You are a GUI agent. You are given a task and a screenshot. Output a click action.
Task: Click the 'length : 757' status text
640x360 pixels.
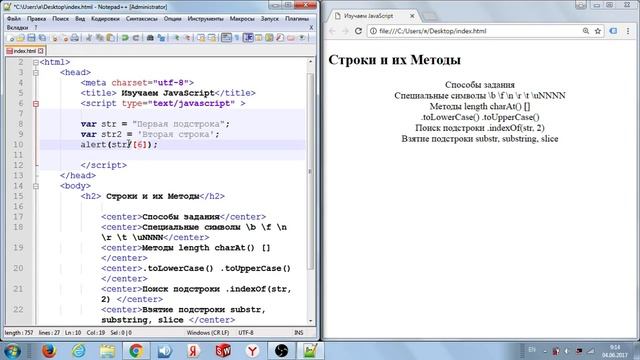click(x=19, y=333)
